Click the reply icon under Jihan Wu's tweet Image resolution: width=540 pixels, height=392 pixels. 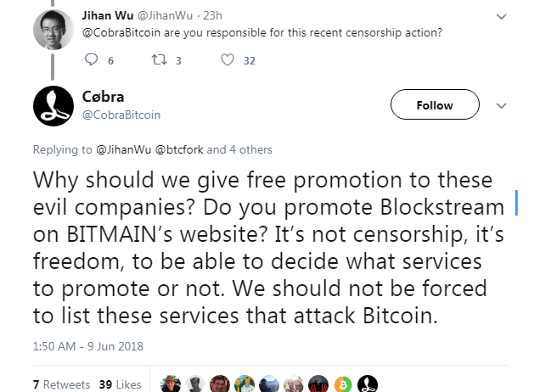[x=93, y=59]
